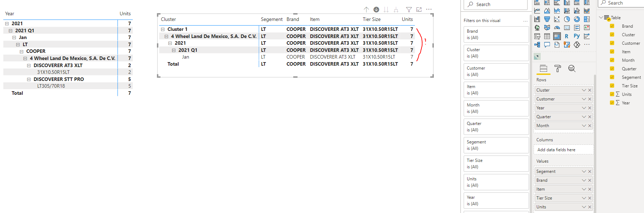Select the Area chart visualization

[x=547, y=11]
